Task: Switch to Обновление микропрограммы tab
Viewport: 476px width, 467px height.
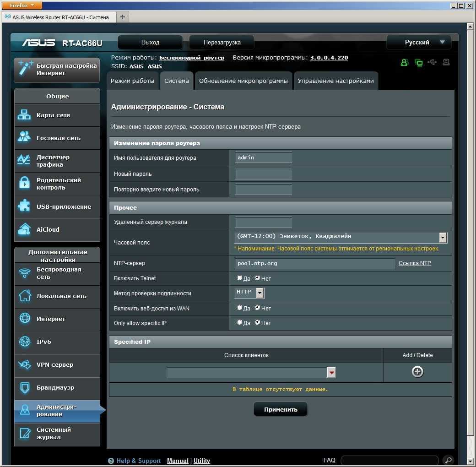Action: click(x=243, y=81)
